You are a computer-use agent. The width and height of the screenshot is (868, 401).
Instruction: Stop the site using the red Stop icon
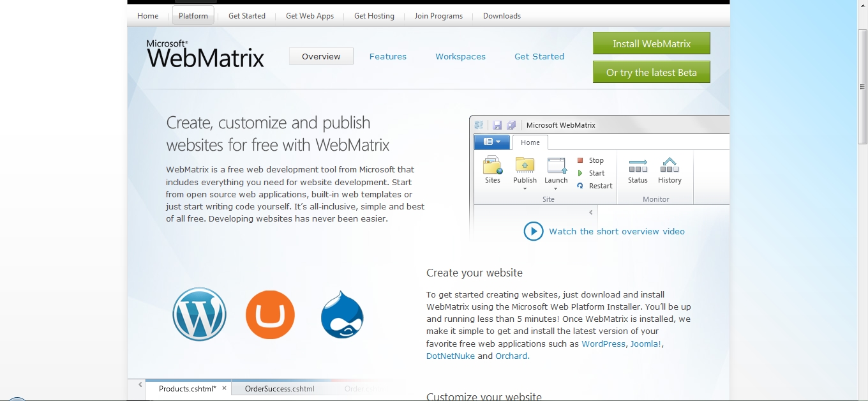(590, 160)
